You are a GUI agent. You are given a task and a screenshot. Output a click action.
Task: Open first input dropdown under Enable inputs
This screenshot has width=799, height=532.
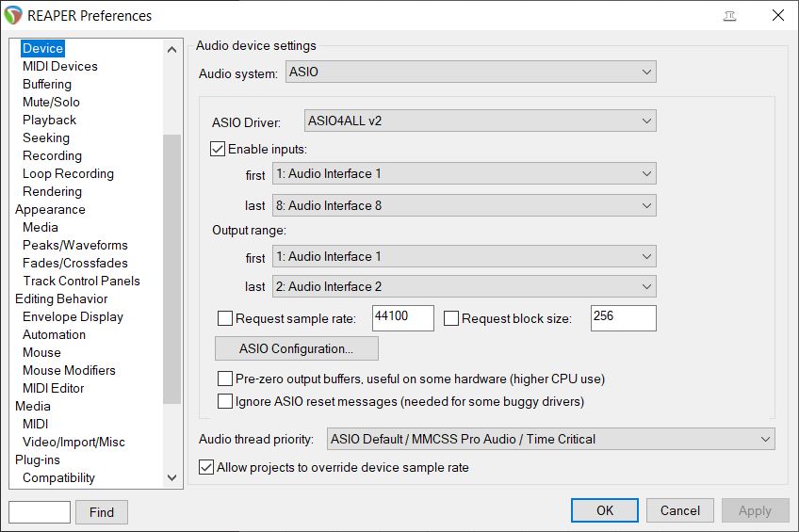point(465,173)
